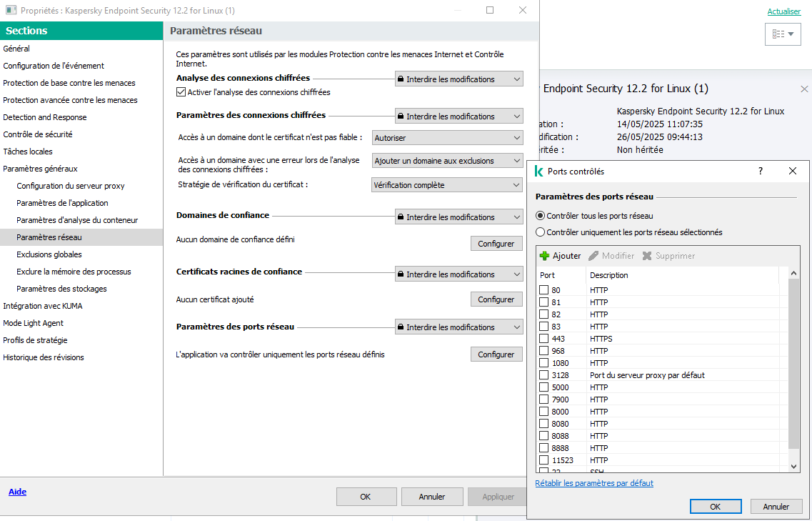812x521 pixels.
Task: Click Annuler in the Ports contrôlés dialog
Action: (x=776, y=507)
